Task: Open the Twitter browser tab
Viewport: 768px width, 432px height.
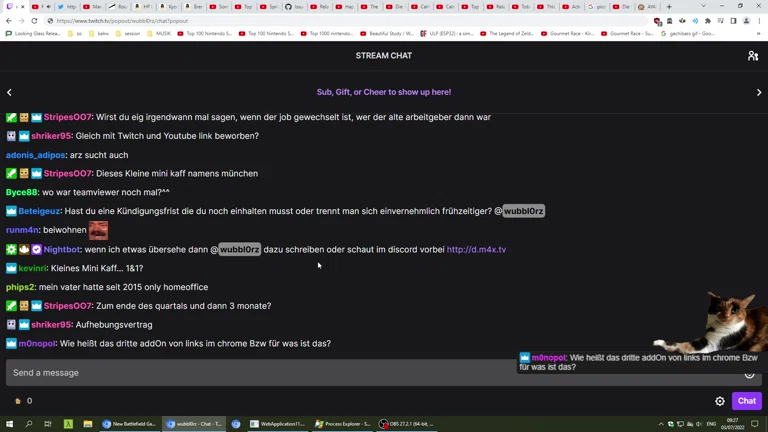Action: (x=67, y=7)
